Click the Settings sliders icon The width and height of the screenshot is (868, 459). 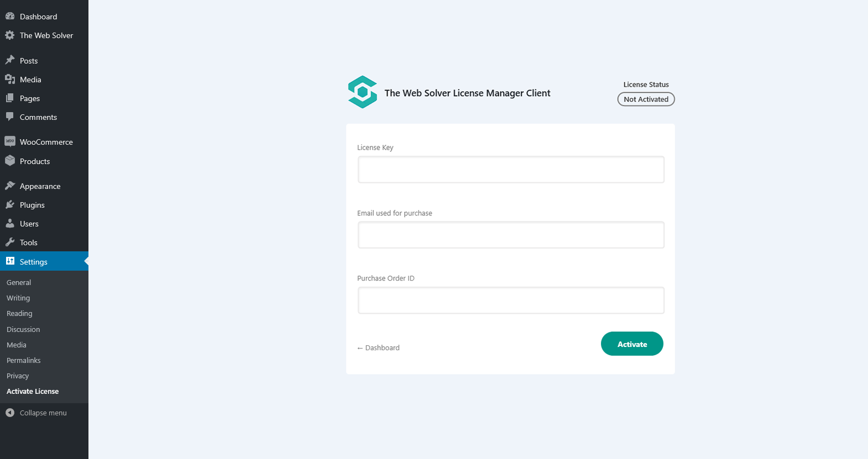(10, 261)
